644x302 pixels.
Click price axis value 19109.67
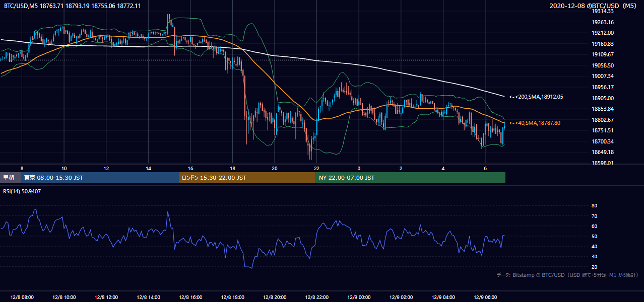[x=603, y=54]
